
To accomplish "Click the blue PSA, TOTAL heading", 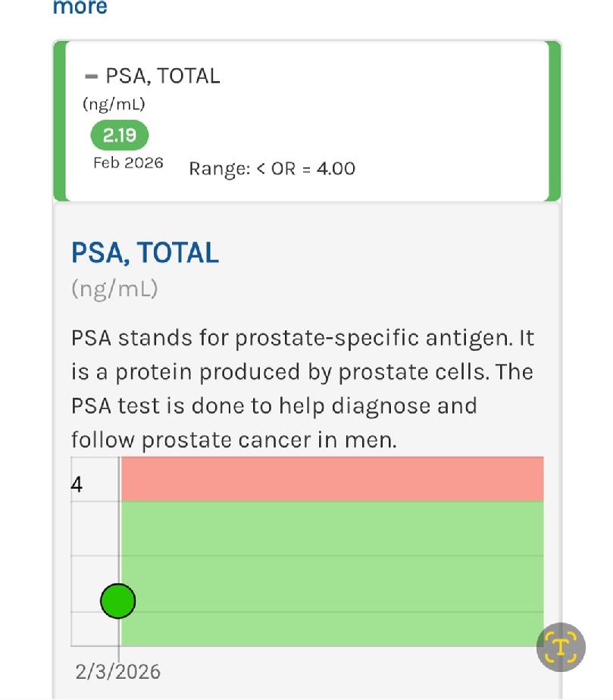I will (x=145, y=253).
